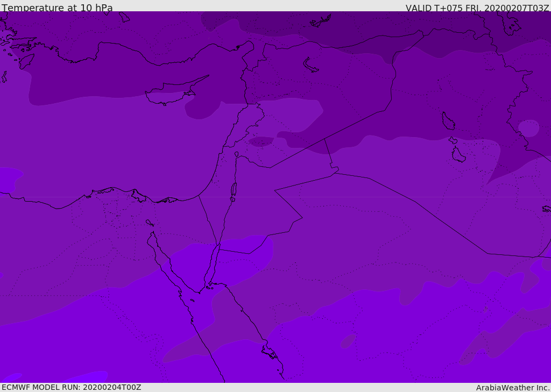Click Lake Tharthar in central Iraq
The image size is (551, 392).
(x=448, y=121)
